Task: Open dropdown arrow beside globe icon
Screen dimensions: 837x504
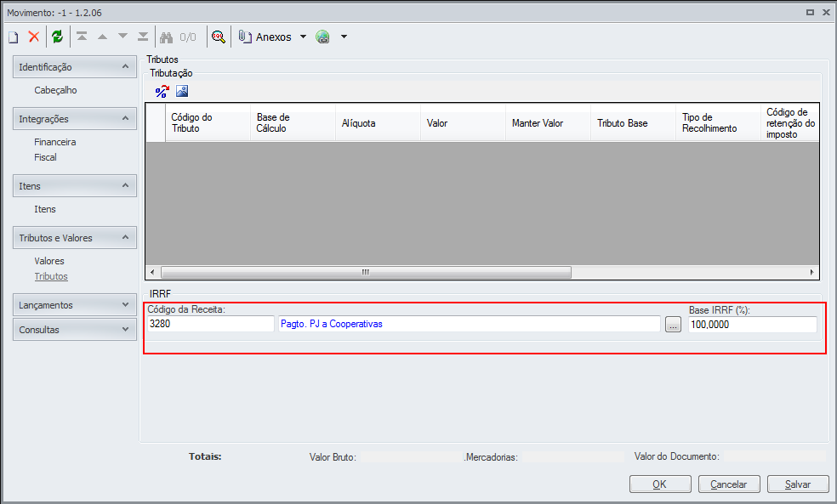Action: 344,37
